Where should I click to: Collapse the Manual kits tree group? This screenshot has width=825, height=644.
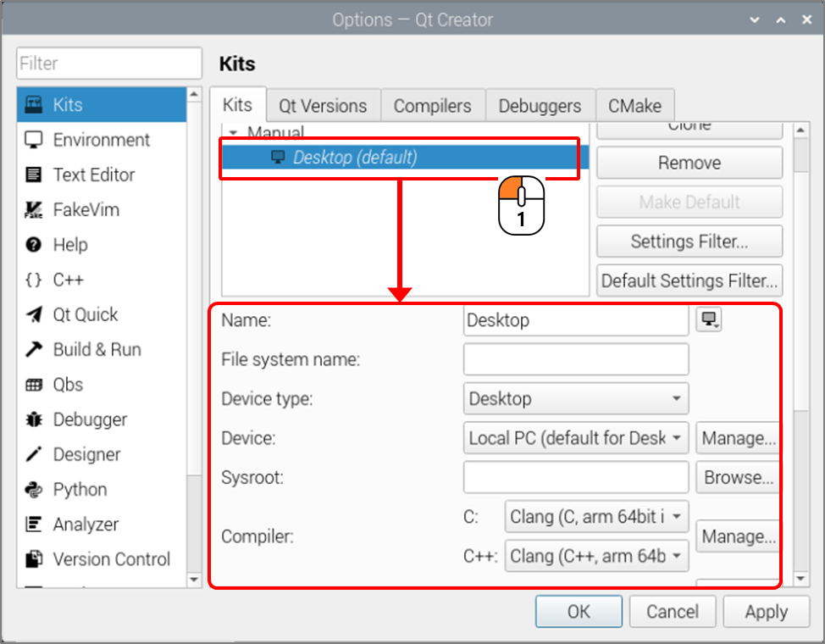click(x=233, y=132)
